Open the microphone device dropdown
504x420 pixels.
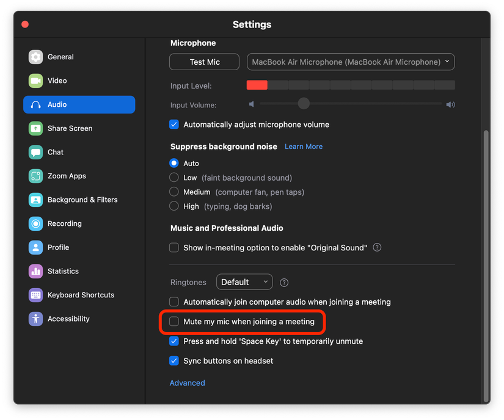pyautogui.click(x=350, y=62)
